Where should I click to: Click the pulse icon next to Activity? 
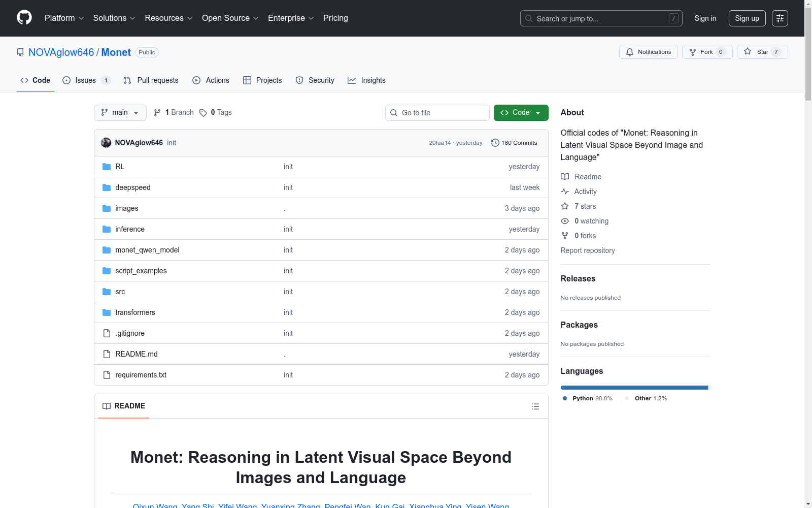[x=565, y=192]
